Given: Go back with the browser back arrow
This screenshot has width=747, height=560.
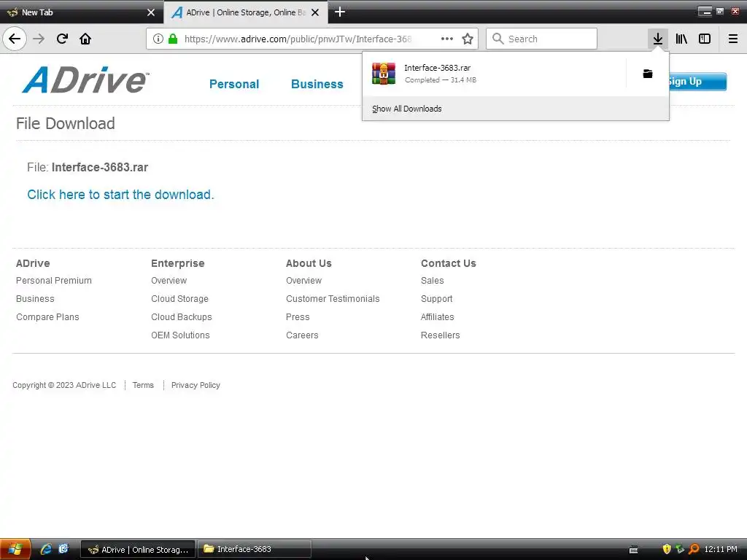Looking at the screenshot, I should (x=15, y=39).
